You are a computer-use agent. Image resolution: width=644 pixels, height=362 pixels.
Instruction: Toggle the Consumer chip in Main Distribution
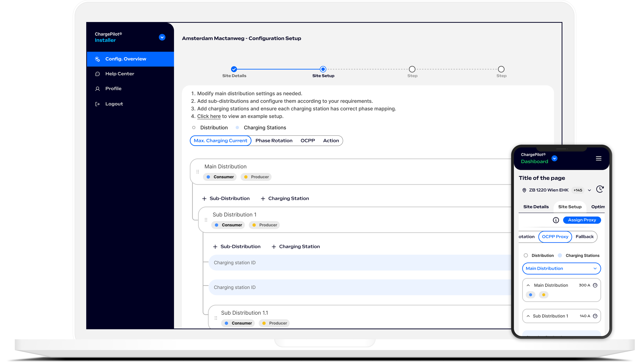tap(220, 177)
